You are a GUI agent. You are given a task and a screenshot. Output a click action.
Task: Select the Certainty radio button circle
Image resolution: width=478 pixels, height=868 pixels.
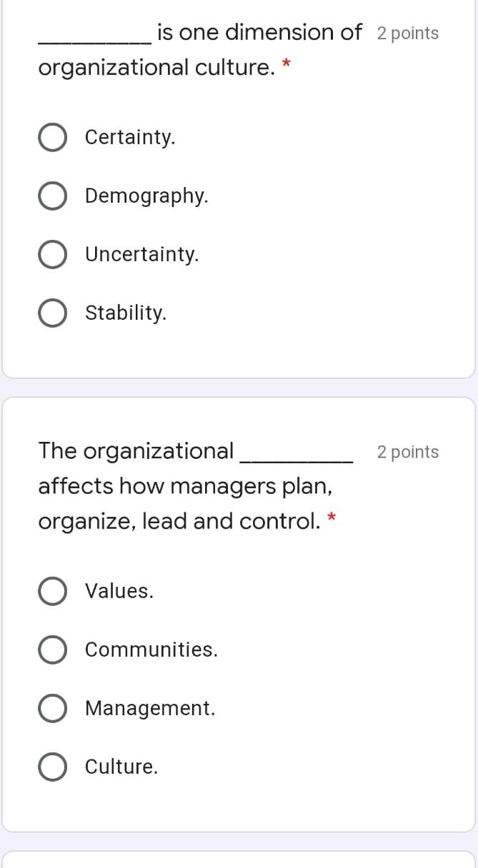(52, 138)
